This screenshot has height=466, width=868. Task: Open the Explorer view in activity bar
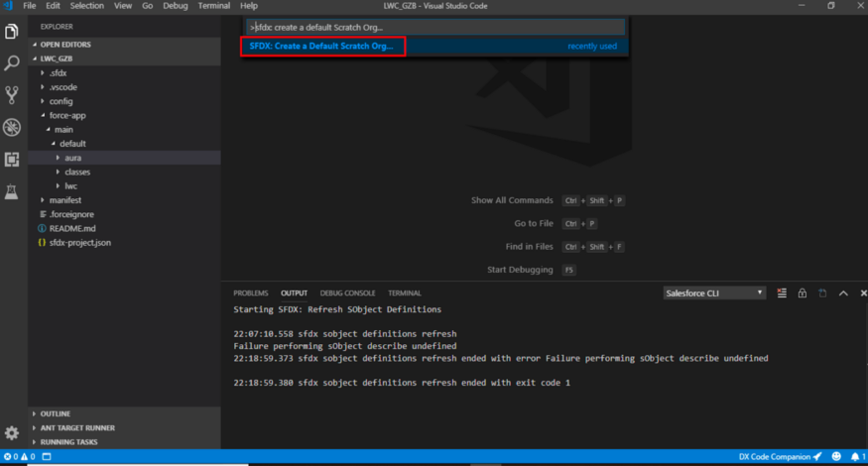coord(12,31)
